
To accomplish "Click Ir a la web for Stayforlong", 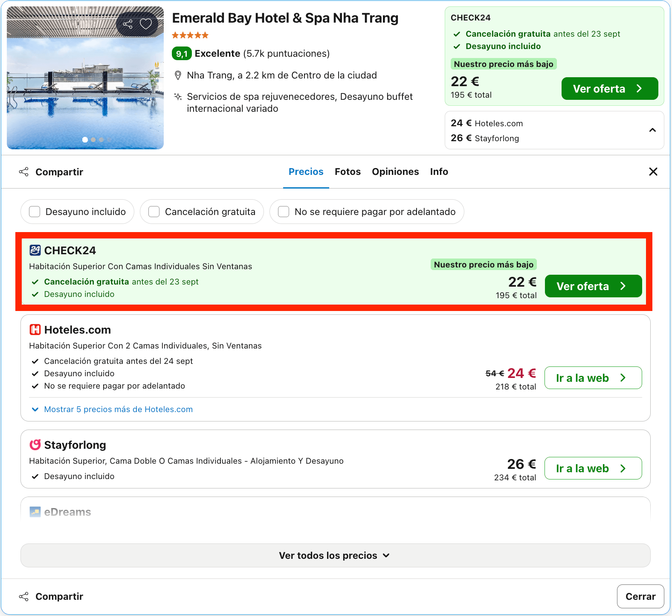I will [x=593, y=468].
